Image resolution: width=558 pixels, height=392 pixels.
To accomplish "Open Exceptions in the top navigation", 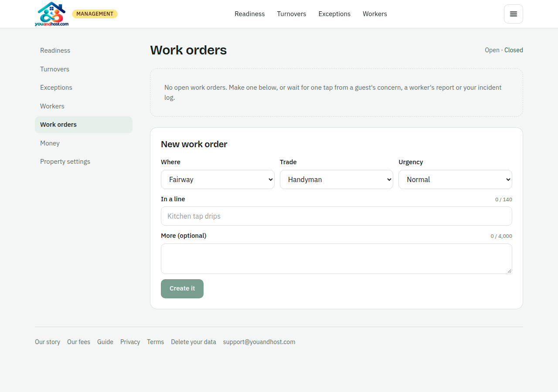I will point(334,14).
